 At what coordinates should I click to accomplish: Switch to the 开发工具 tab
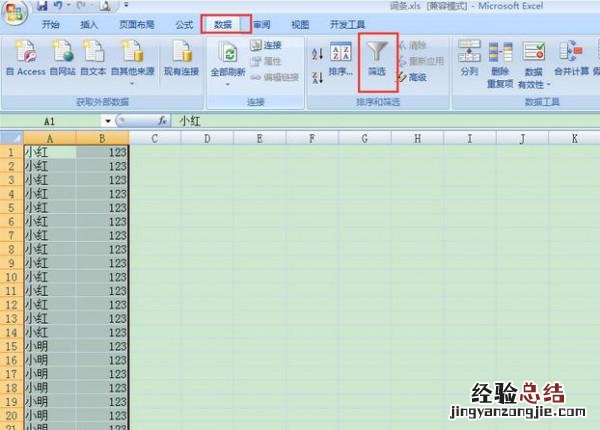(x=347, y=24)
